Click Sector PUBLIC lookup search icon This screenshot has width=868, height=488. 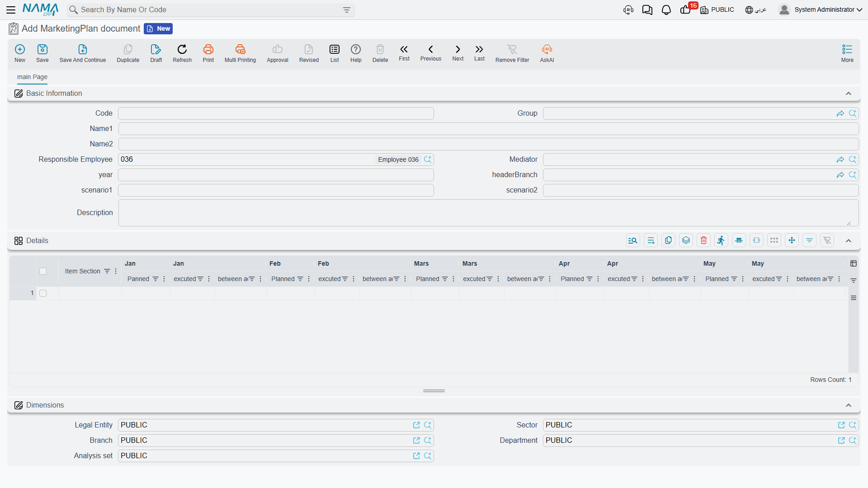coord(853,425)
